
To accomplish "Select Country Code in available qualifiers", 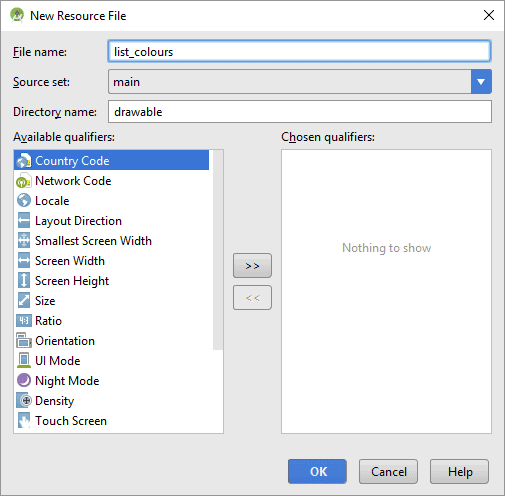I will [111, 161].
